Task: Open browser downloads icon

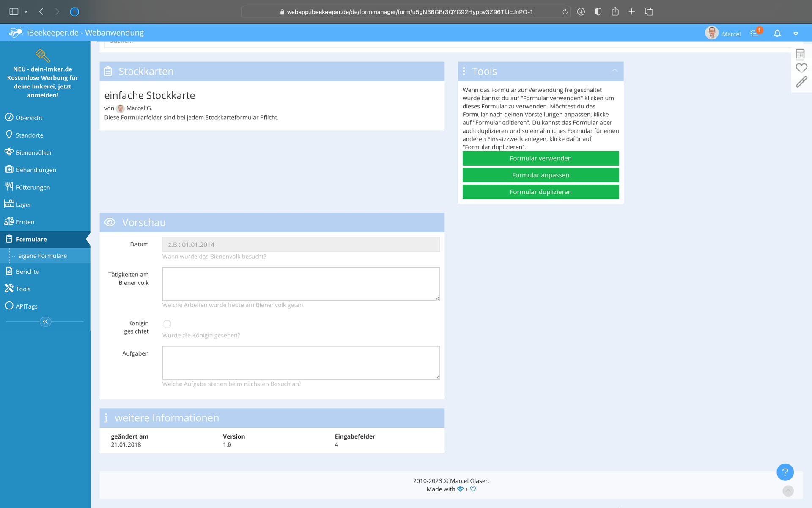Action: 581,12
